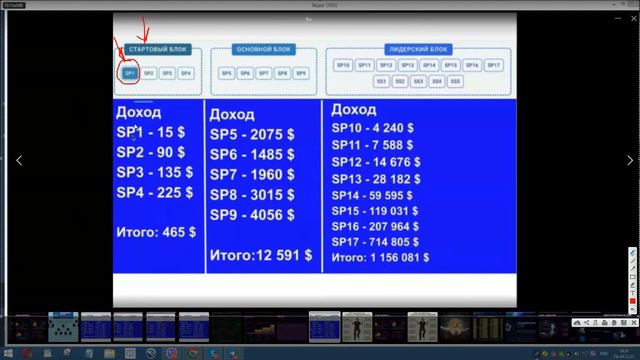Select the SP17 button

493,65
